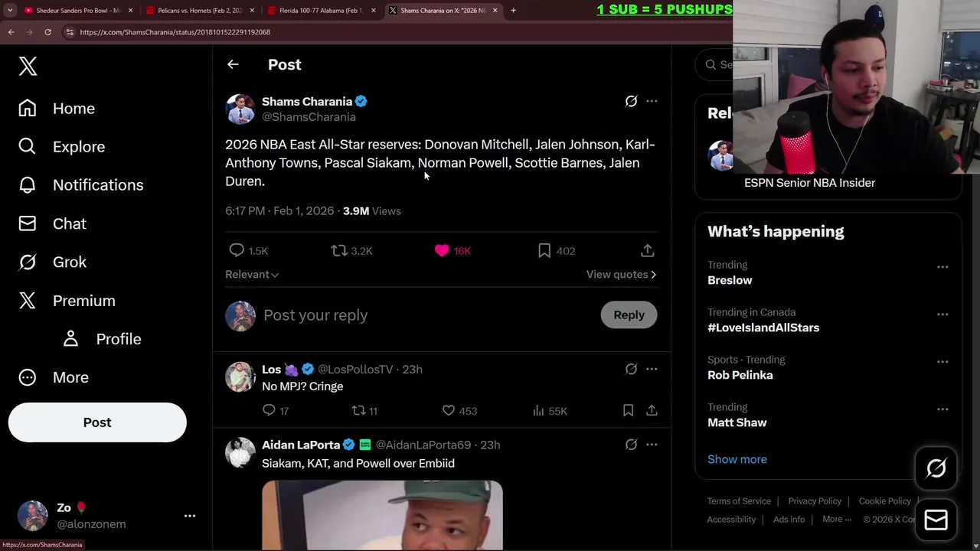Viewport: 980px width, 551px height.
Task: Click the X search box
Action: point(714,65)
